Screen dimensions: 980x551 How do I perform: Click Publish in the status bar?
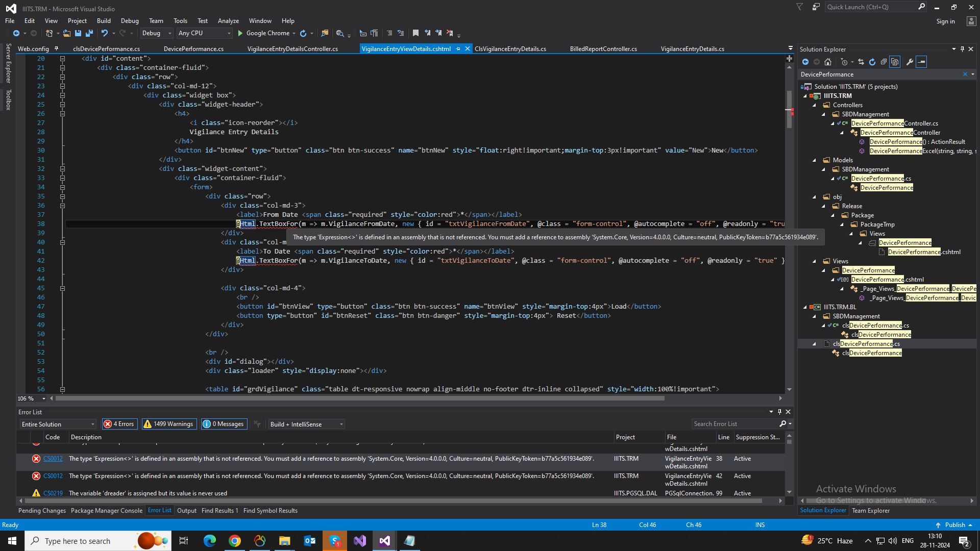954,525
